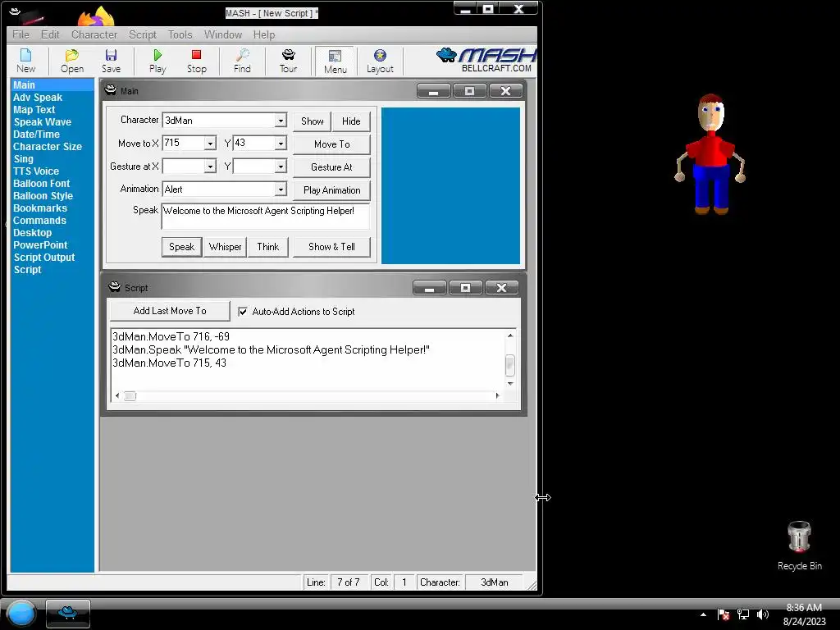Click the Recycle Bin desktop icon
The height and width of the screenshot is (630, 840).
(x=799, y=546)
